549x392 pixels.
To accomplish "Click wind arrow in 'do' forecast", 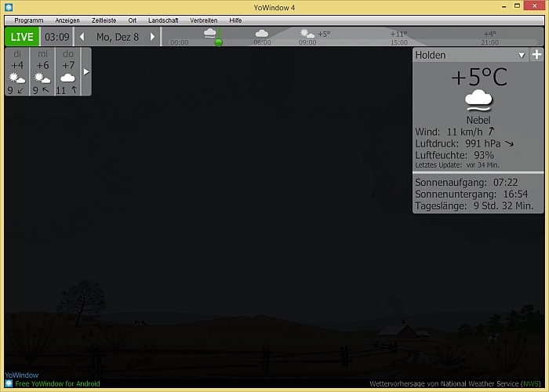I will pyautogui.click(x=74, y=90).
